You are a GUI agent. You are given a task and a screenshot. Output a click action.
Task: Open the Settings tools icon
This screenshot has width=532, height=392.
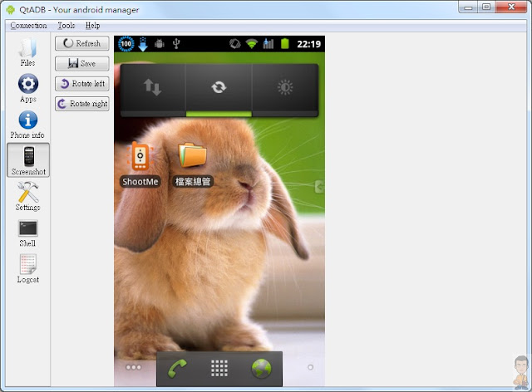pyautogui.click(x=27, y=196)
